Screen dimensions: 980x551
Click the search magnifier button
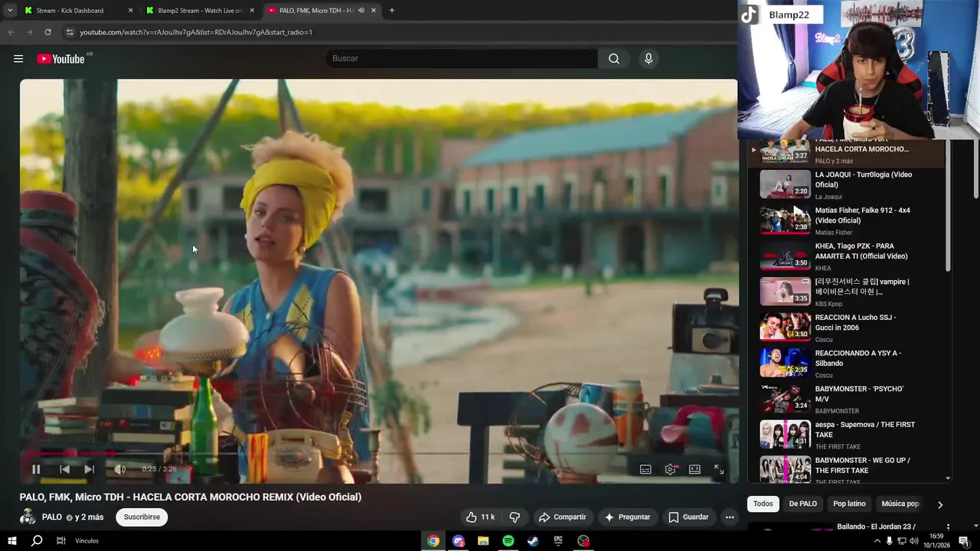tap(614, 58)
